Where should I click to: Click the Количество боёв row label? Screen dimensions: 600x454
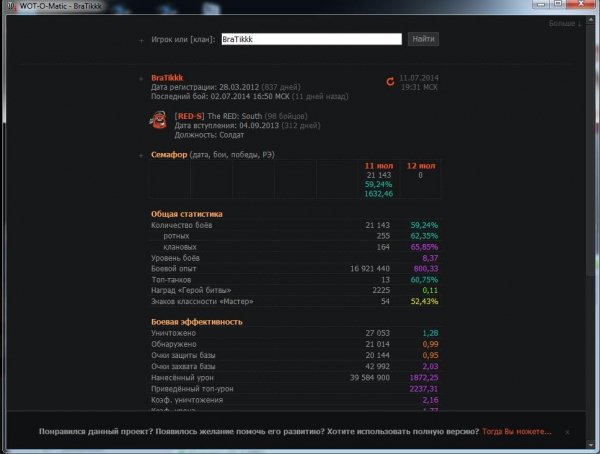(182, 225)
